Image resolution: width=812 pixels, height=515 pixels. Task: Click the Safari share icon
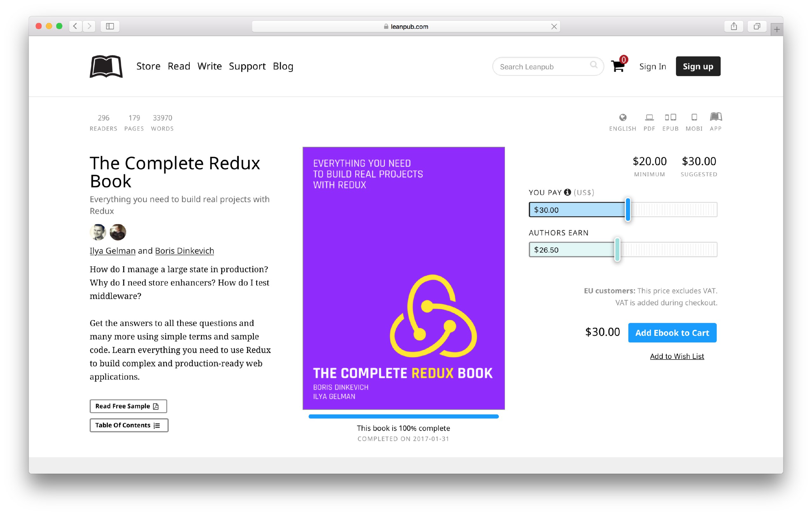[x=734, y=26]
